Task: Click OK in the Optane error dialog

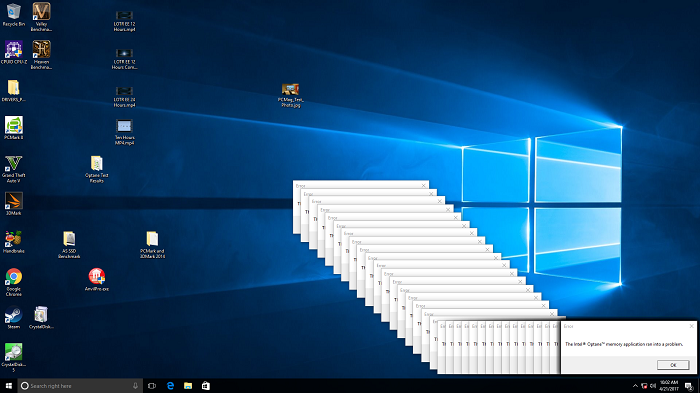Action: pos(673,365)
